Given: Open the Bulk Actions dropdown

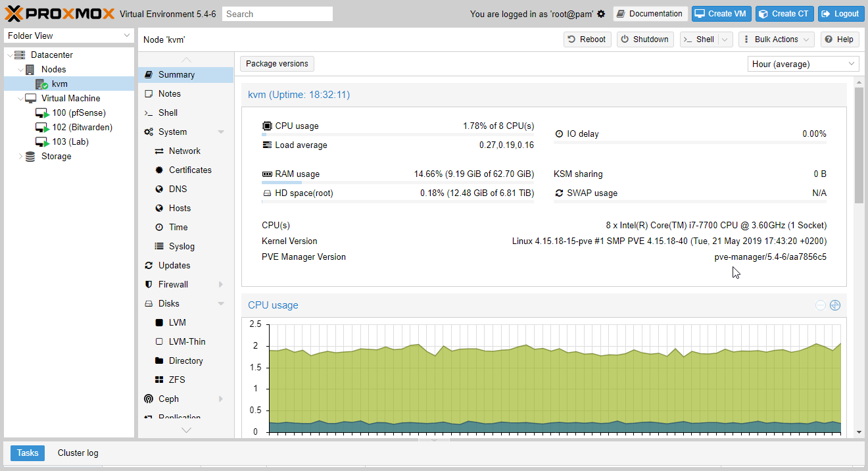Looking at the screenshot, I should click(x=776, y=39).
